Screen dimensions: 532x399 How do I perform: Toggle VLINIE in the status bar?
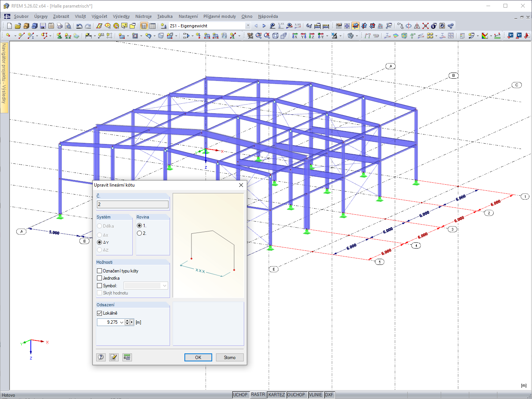(x=316, y=395)
